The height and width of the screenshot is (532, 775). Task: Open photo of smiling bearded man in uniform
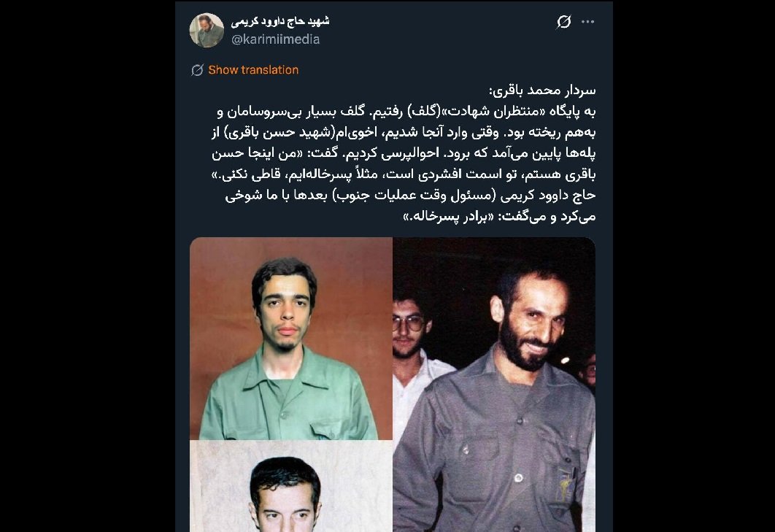(x=494, y=385)
